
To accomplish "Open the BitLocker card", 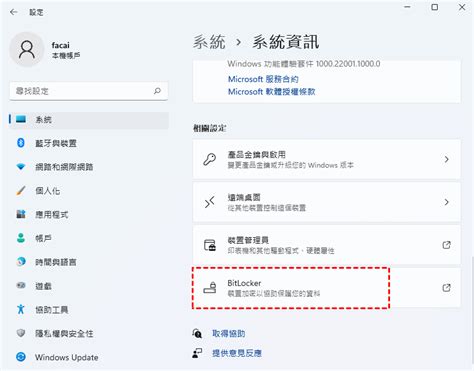I will [x=327, y=288].
